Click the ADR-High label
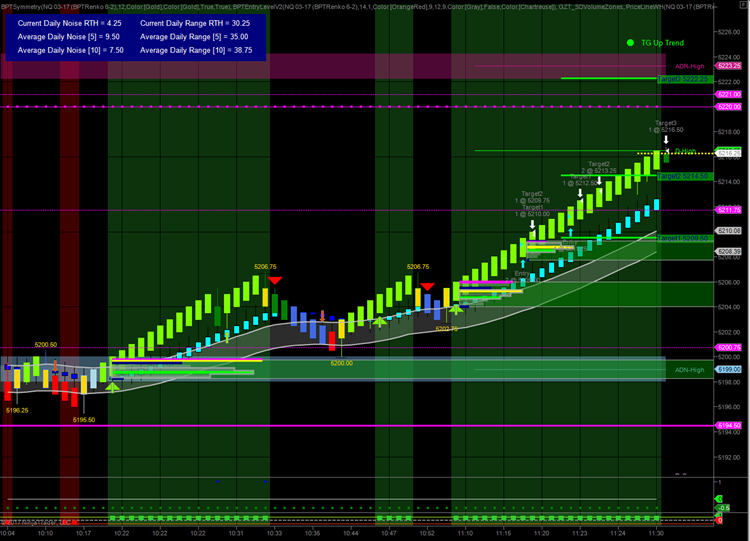Viewport: 750px width, 541px height. [689, 66]
